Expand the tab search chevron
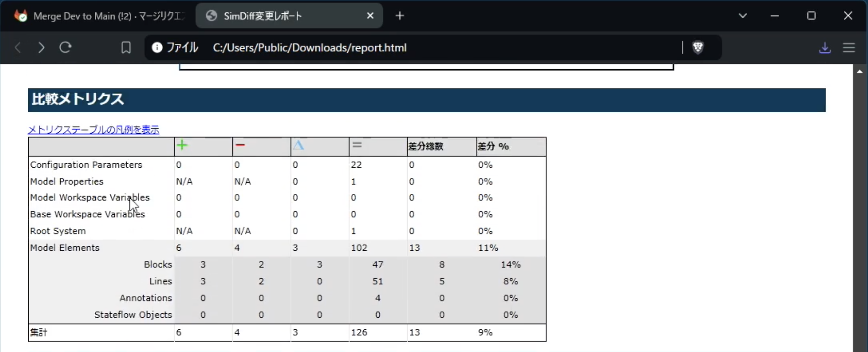Image resolution: width=868 pixels, height=352 pixels. [743, 16]
